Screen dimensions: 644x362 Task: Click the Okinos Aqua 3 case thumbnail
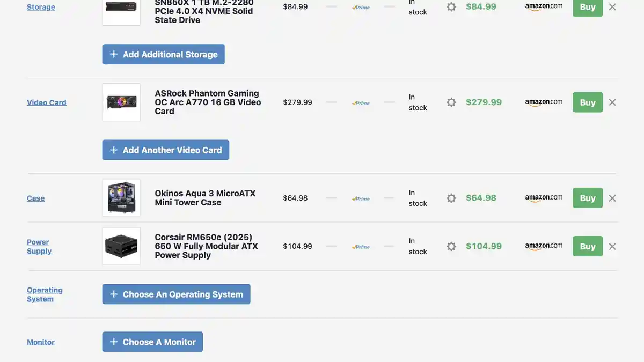tap(121, 198)
